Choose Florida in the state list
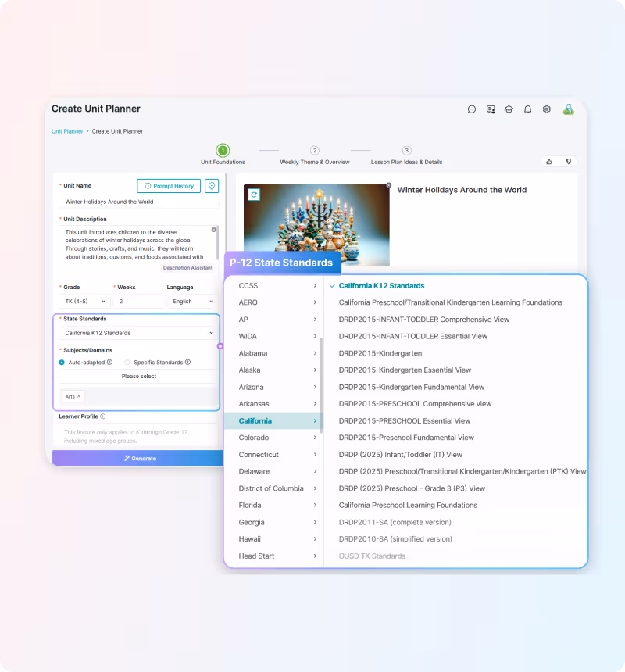 (x=274, y=506)
